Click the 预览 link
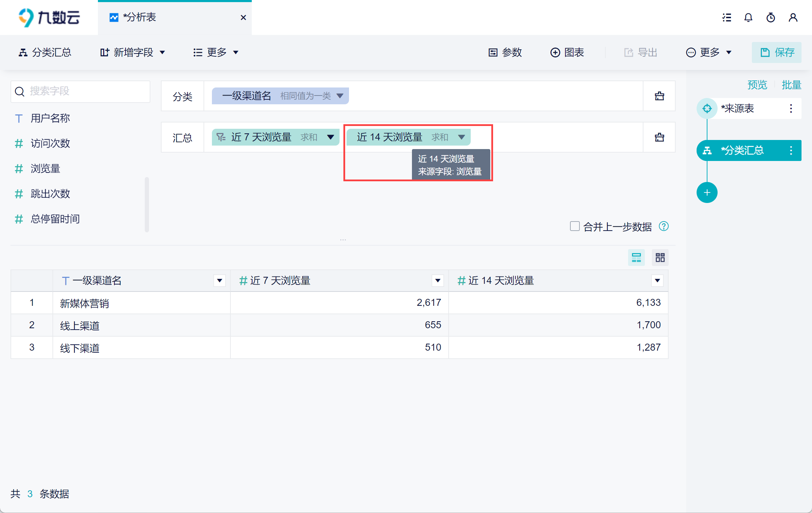The height and width of the screenshot is (513, 812). (x=757, y=85)
